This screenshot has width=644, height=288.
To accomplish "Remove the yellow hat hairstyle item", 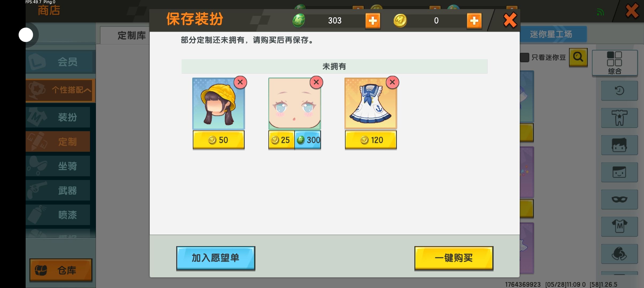I will [x=240, y=82].
